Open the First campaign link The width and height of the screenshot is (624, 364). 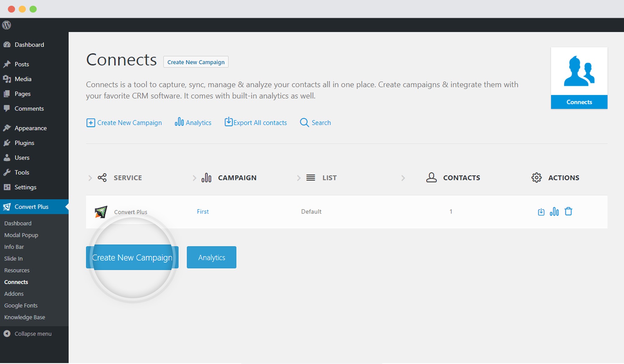203,211
